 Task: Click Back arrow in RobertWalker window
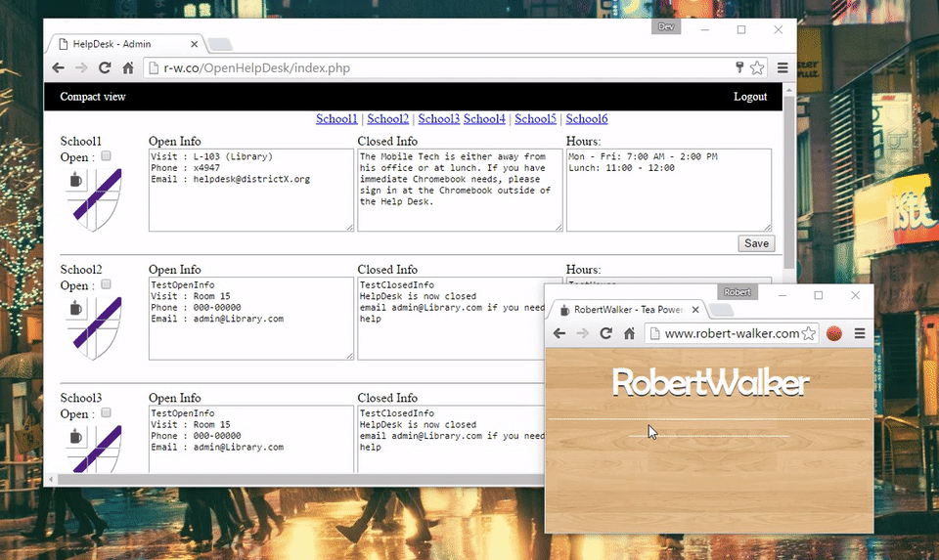pos(559,333)
